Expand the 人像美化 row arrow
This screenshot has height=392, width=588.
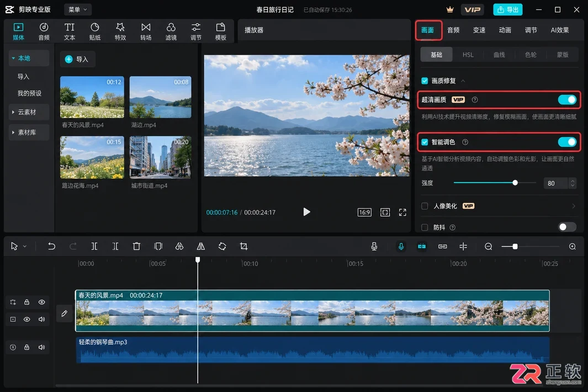[574, 206]
